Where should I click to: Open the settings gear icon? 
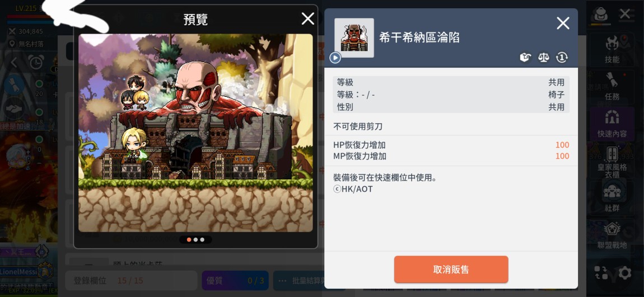625,273
